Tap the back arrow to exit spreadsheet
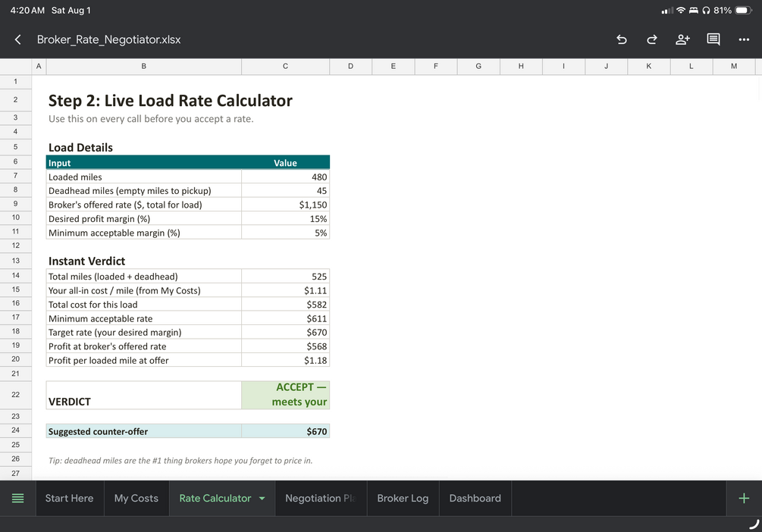Image resolution: width=762 pixels, height=532 pixels. pyautogui.click(x=18, y=40)
